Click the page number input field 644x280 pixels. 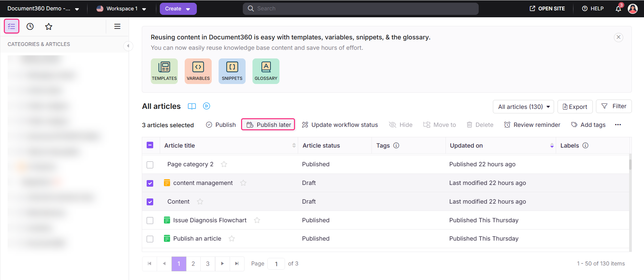point(276,264)
